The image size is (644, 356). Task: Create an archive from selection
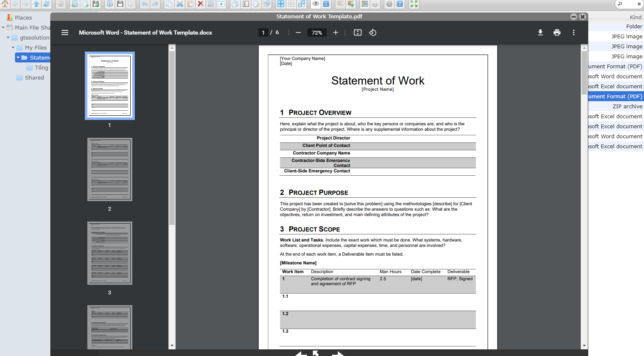351,4
